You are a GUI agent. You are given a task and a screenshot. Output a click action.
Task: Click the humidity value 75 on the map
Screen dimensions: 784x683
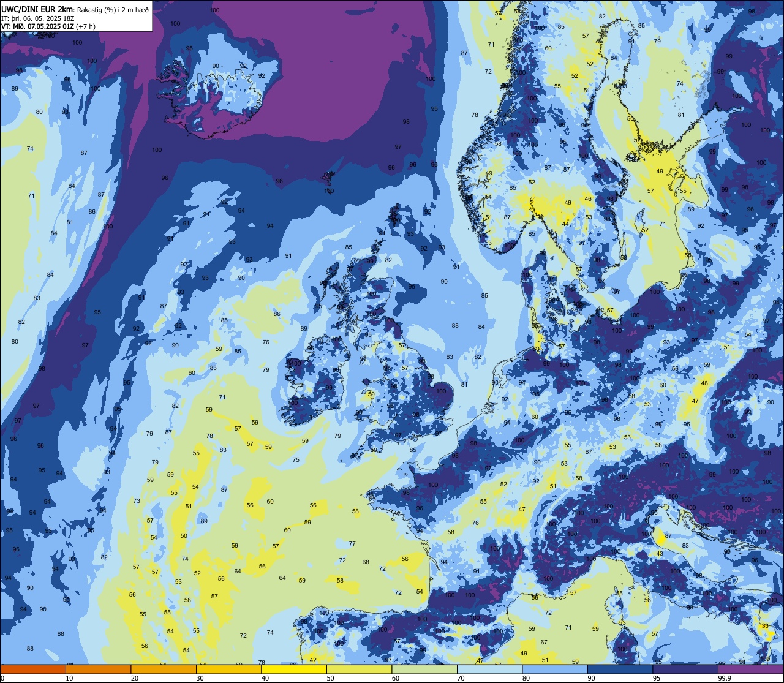click(296, 459)
